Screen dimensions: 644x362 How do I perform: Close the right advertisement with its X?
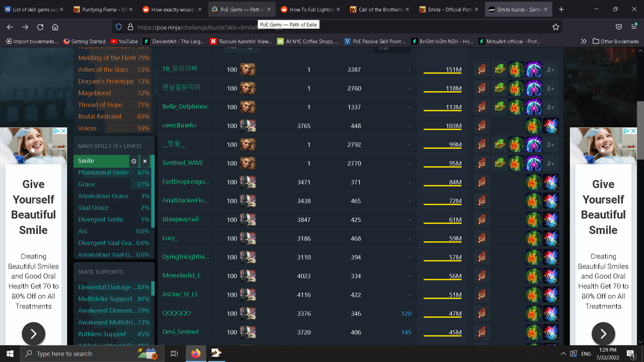tap(633, 131)
